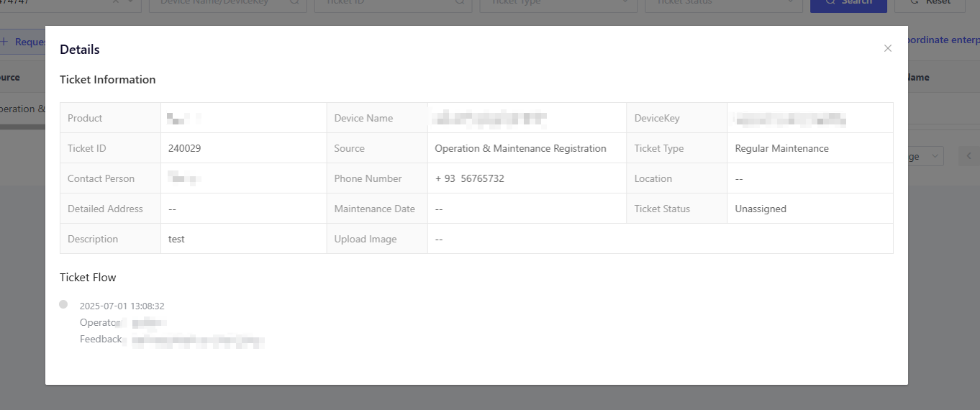Screen dimensions: 980x410
Task: Select the Regular Maintenance ticket type value
Action: 781,148
